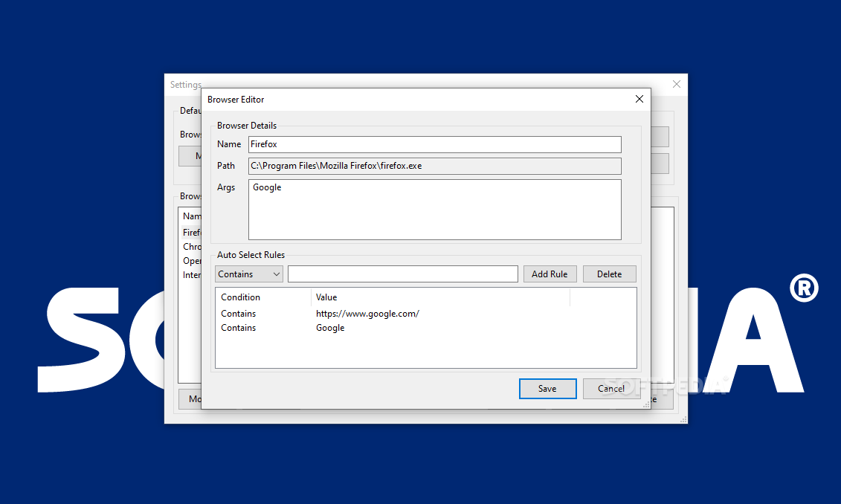The height and width of the screenshot is (504, 841).
Task: Click the Delete rule button
Action: pos(609,274)
